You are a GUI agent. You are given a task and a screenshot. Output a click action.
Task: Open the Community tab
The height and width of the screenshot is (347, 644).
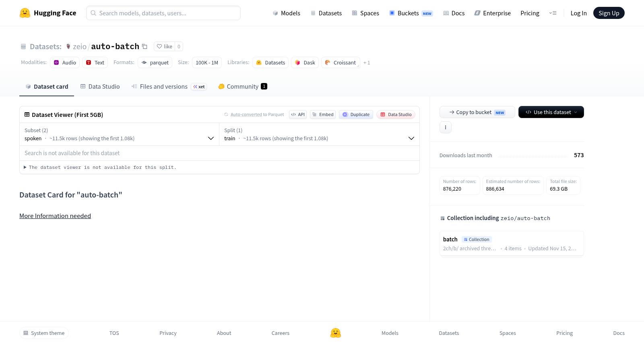pos(243,87)
